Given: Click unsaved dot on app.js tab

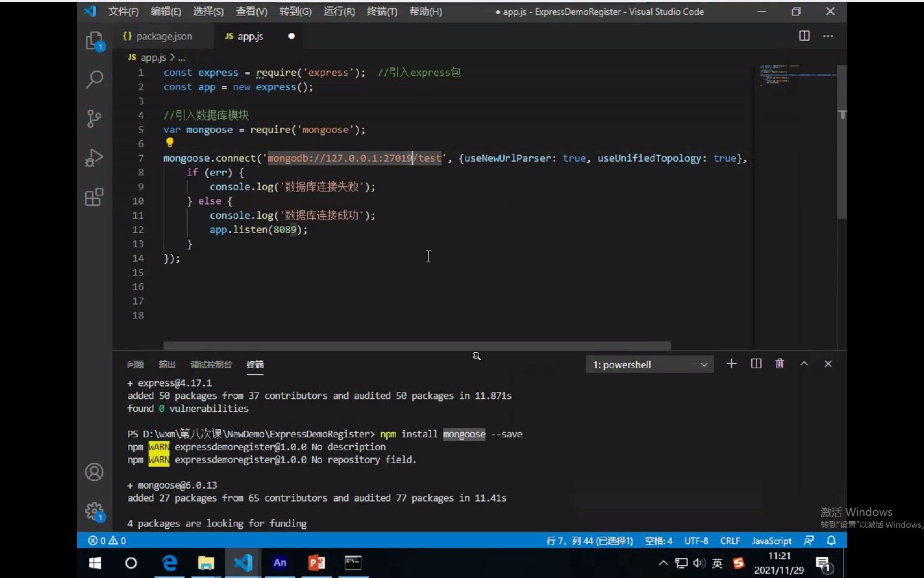Looking at the screenshot, I should [291, 36].
